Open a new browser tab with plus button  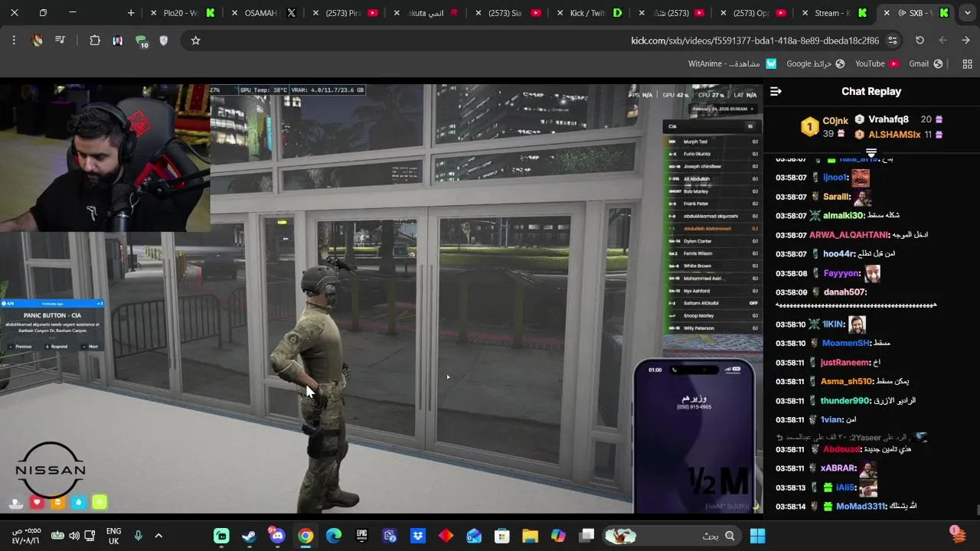click(131, 13)
